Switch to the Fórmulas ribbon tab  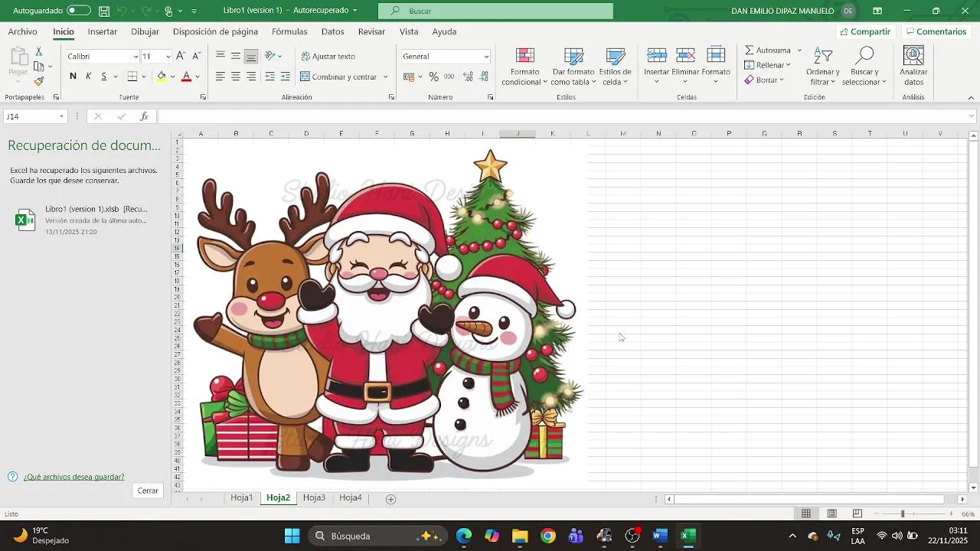[289, 31]
